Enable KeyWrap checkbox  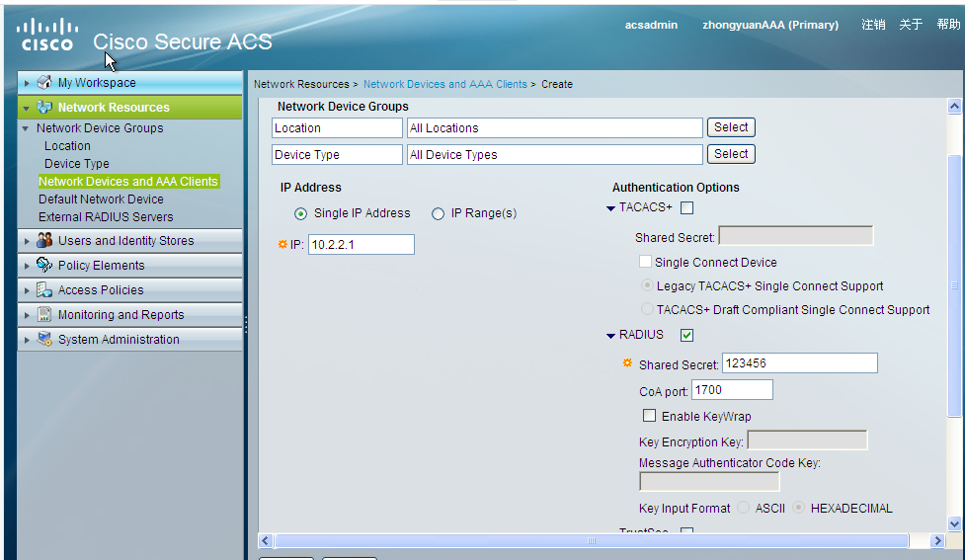click(x=649, y=416)
